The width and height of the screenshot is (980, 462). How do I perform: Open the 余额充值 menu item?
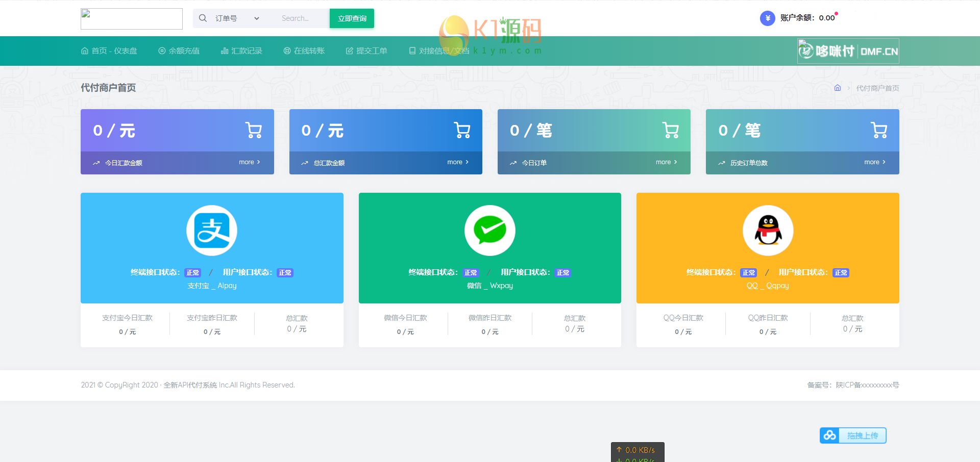click(179, 50)
